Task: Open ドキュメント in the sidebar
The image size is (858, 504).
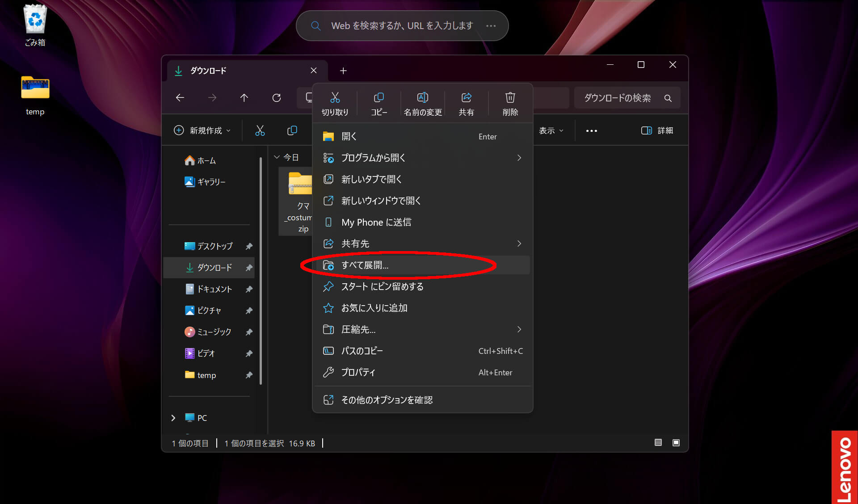Action: click(x=214, y=289)
